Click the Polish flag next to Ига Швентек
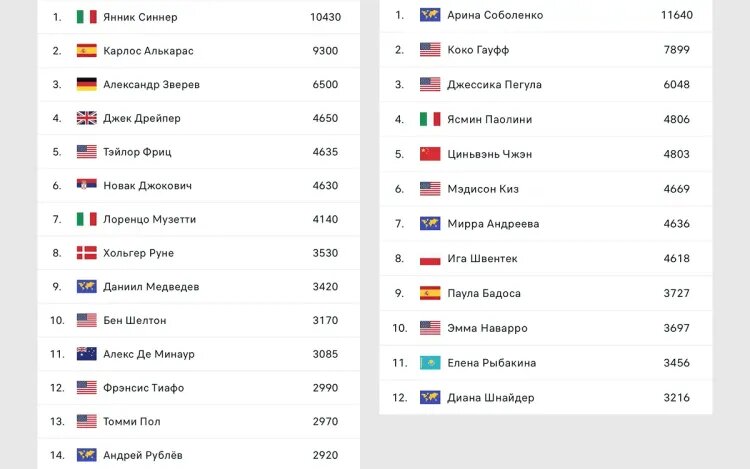 [x=430, y=259]
